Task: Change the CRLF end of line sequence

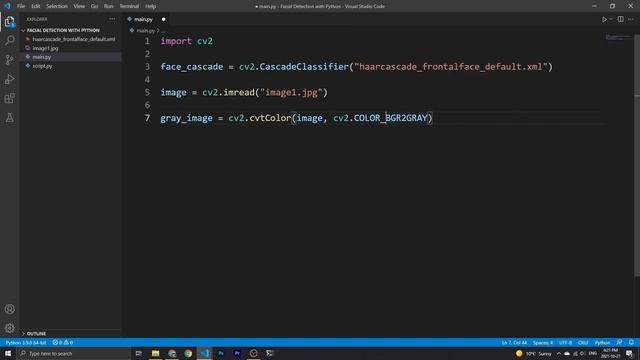Action: click(x=583, y=342)
